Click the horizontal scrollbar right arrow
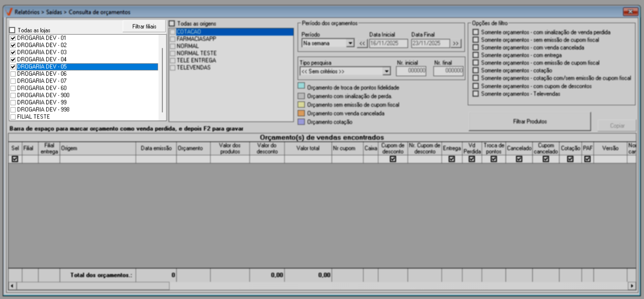The image size is (644, 299). tap(632, 286)
